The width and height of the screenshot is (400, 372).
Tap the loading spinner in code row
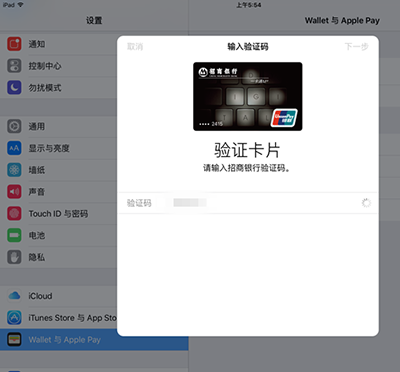point(366,203)
